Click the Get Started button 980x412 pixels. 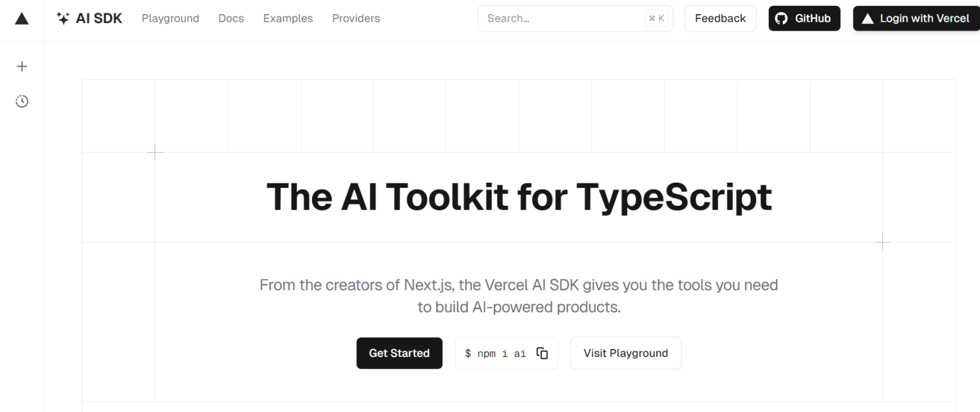tap(399, 353)
